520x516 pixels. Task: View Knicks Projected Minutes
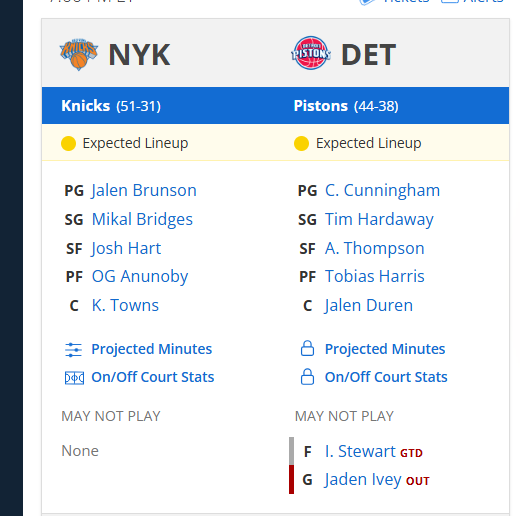[x=152, y=349]
